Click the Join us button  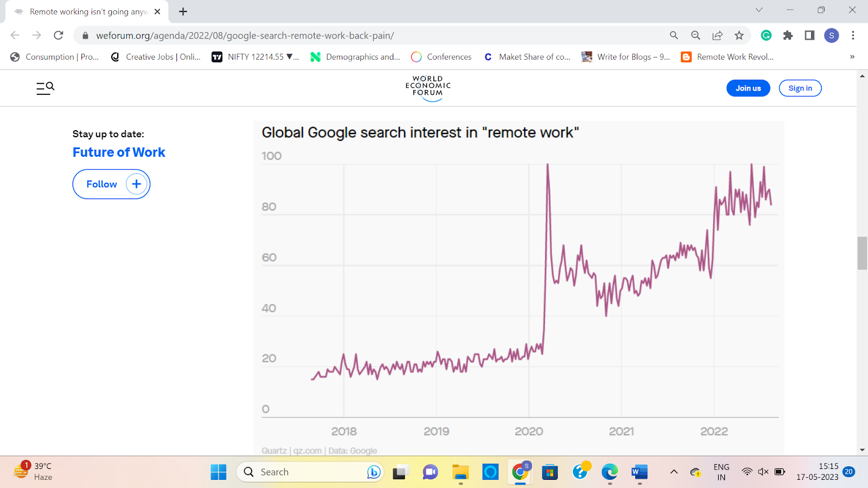point(748,88)
